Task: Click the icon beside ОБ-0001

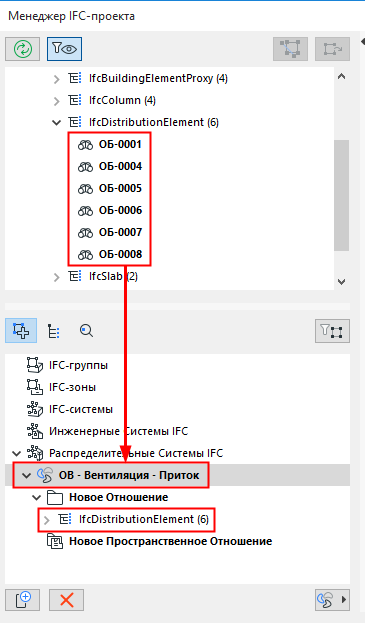Action: (x=85, y=145)
